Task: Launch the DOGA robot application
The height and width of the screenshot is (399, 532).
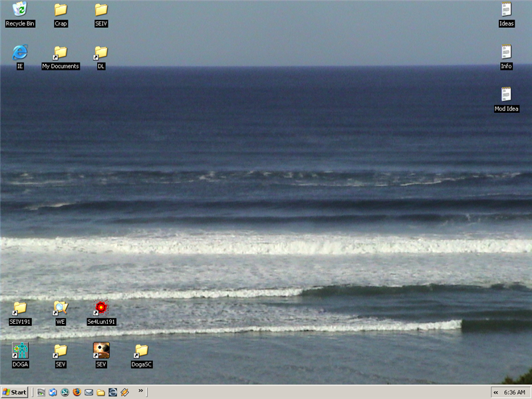Action: click(x=20, y=350)
